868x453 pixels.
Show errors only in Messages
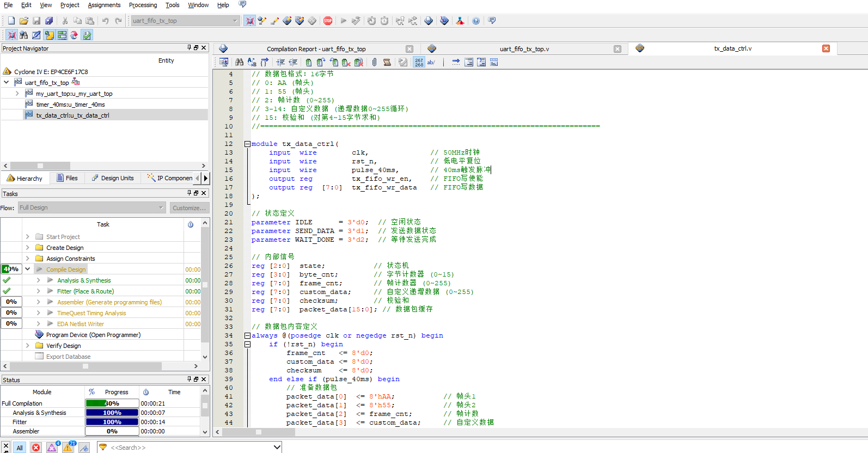tap(36, 448)
